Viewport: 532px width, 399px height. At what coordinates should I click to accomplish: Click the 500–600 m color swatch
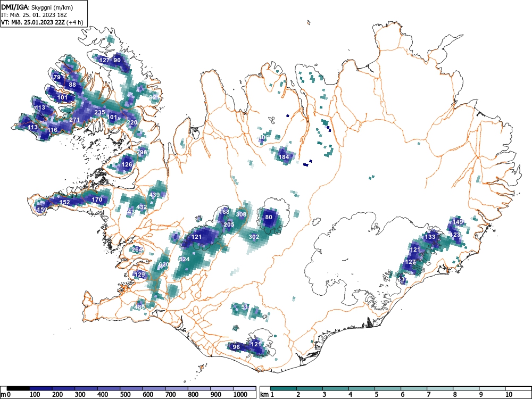point(131,388)
